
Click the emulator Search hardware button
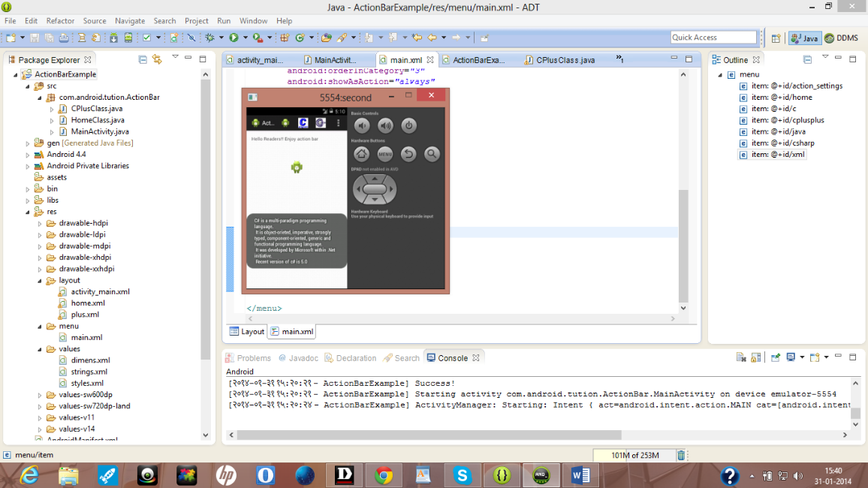(x=432, y=154)
